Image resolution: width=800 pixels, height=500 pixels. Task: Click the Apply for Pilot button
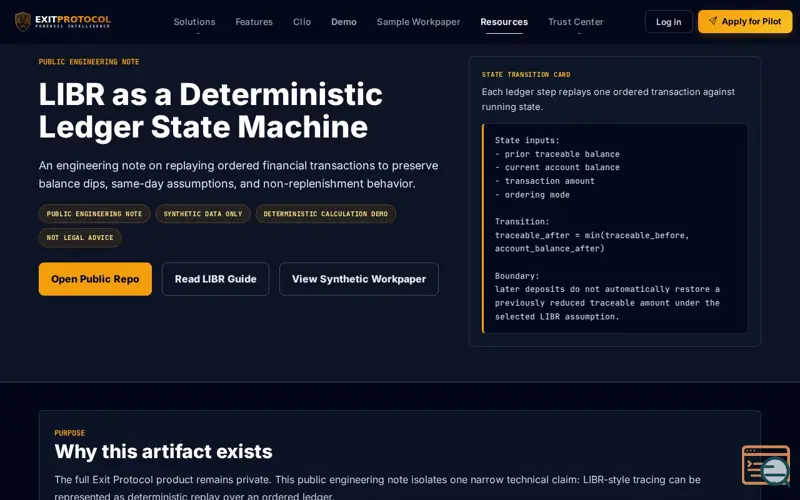tap(745, 21)
